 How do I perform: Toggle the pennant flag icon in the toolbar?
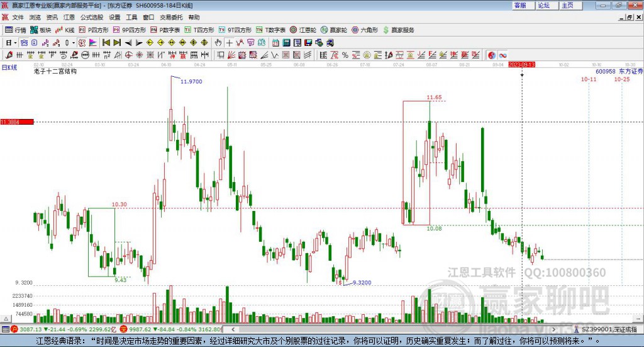93,43
